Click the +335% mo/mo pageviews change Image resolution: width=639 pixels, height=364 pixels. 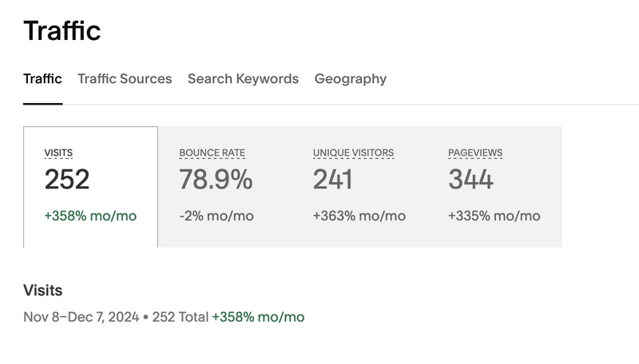pyautogui.click(x=494, y=216)
